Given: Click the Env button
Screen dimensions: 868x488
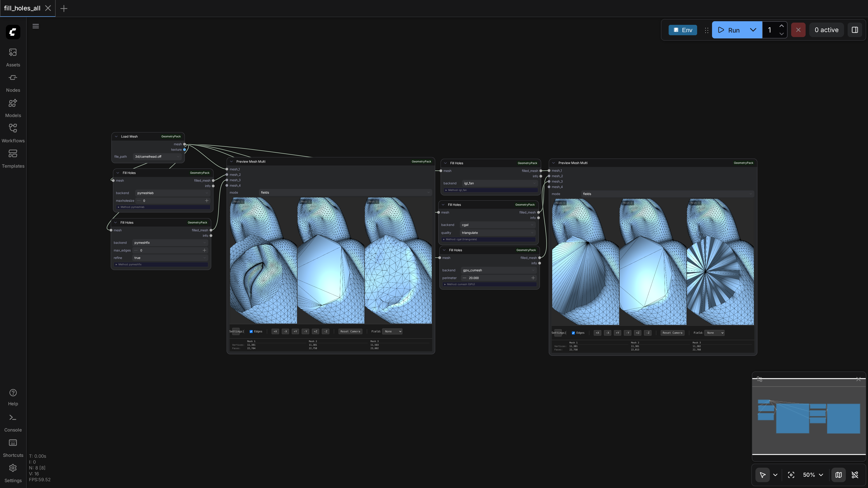Looking at the screenshot, I should 683,30.
